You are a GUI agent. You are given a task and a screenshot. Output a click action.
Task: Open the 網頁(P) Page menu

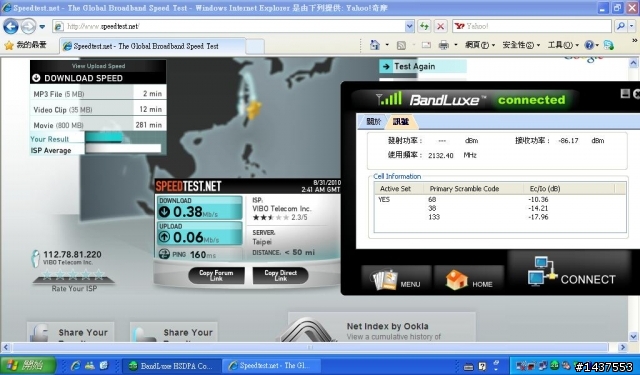(480, 45)
